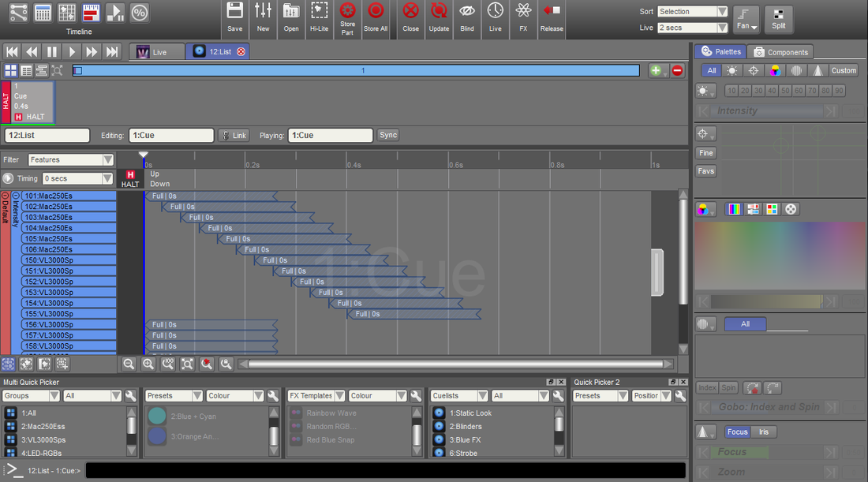
Task: Open the Live time dropdown showing 2 secs
Action: tap(693, 28)
